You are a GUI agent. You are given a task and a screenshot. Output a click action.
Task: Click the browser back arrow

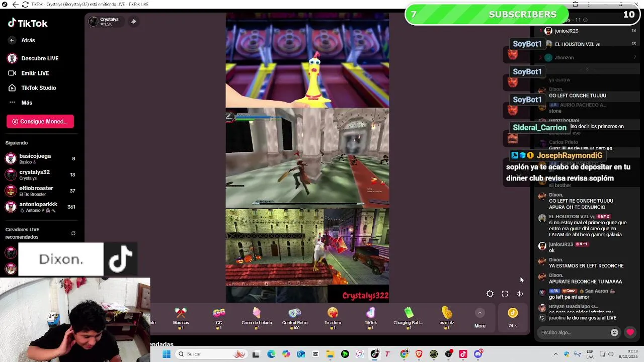click(x=15, y=4)
